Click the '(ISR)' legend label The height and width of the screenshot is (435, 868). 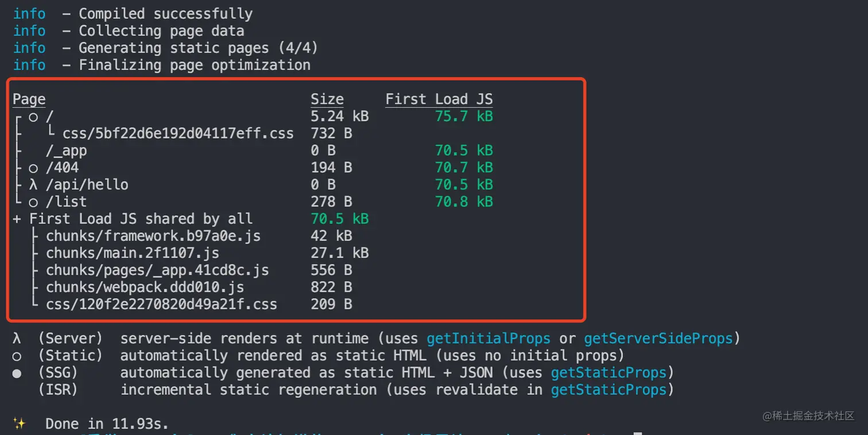[58, 390]
